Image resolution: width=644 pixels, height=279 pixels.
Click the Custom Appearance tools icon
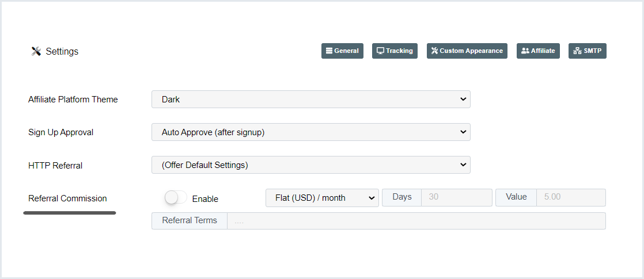[x=434, y=51]
